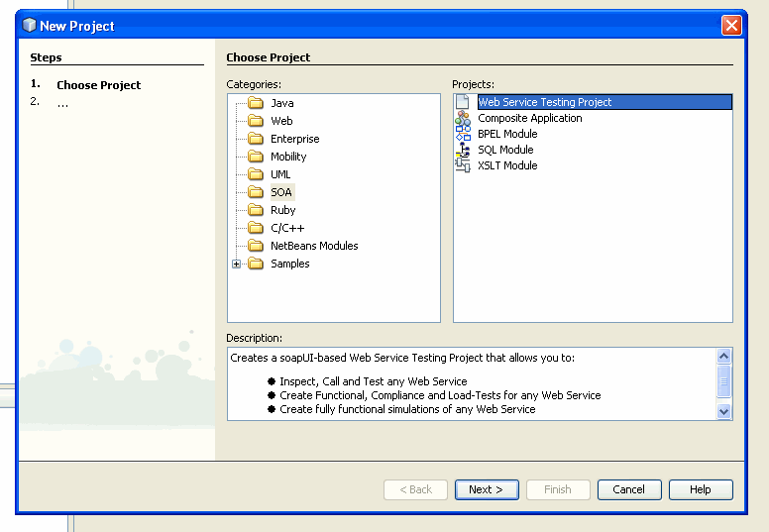Click the XSLT Module icon

click(x=463, y=165)
